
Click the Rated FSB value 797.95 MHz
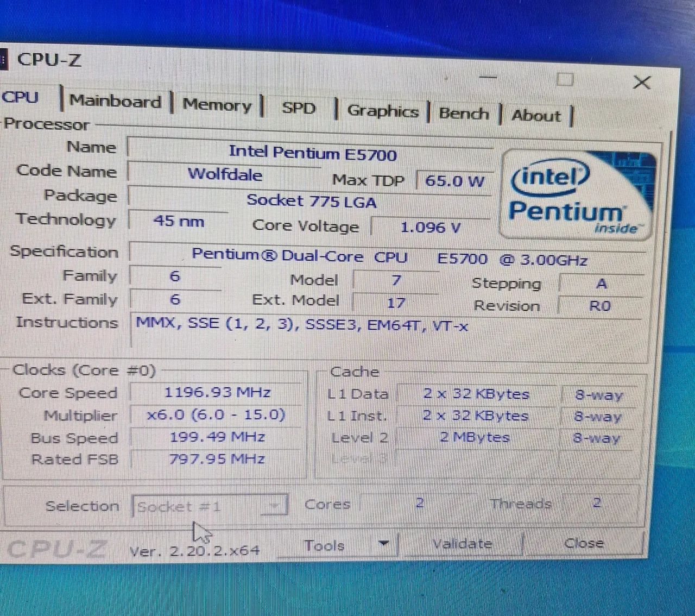click(217, 459)
